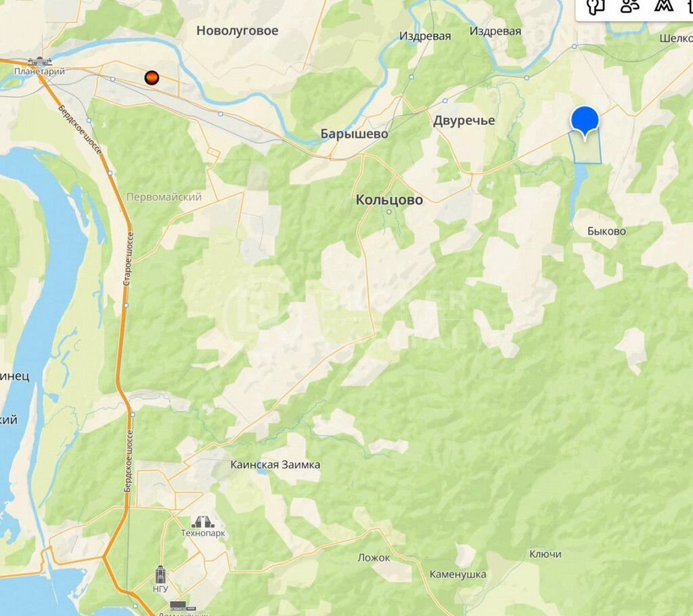Click the Каинская Заимка label

coord(275,465)
